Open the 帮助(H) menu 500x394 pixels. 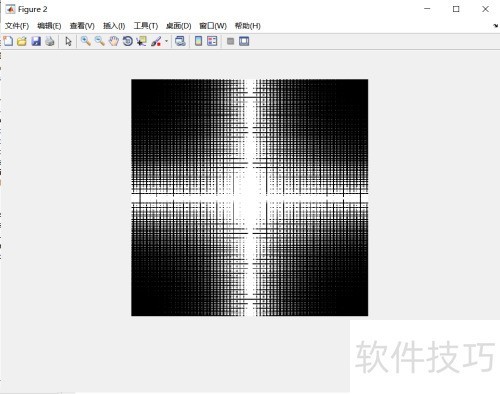[248, 26]
